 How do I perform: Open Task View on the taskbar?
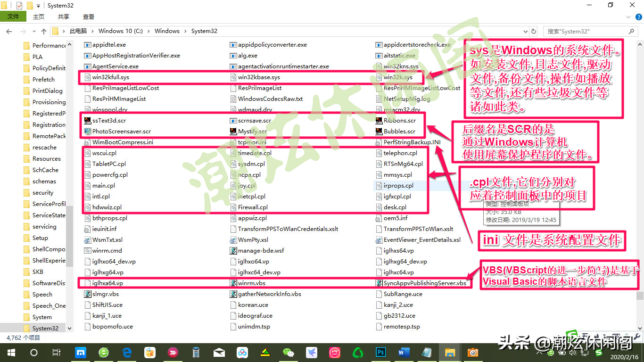coord(56,353)
